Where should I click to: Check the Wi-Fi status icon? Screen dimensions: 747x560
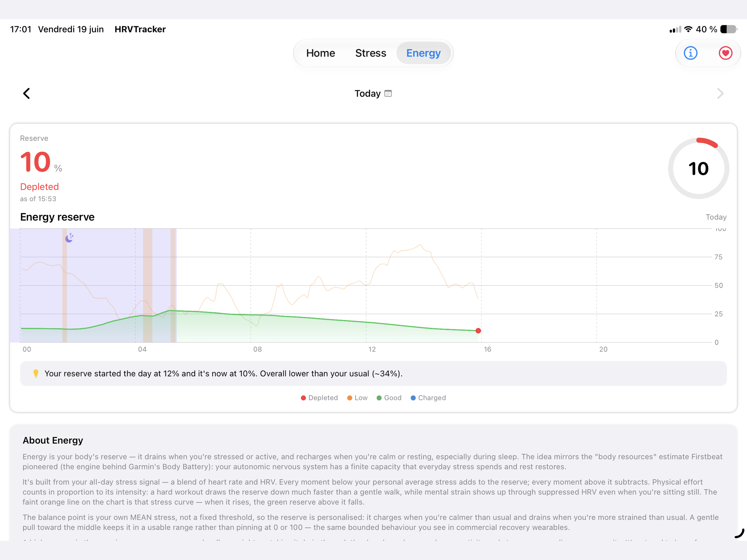point(688,29)
